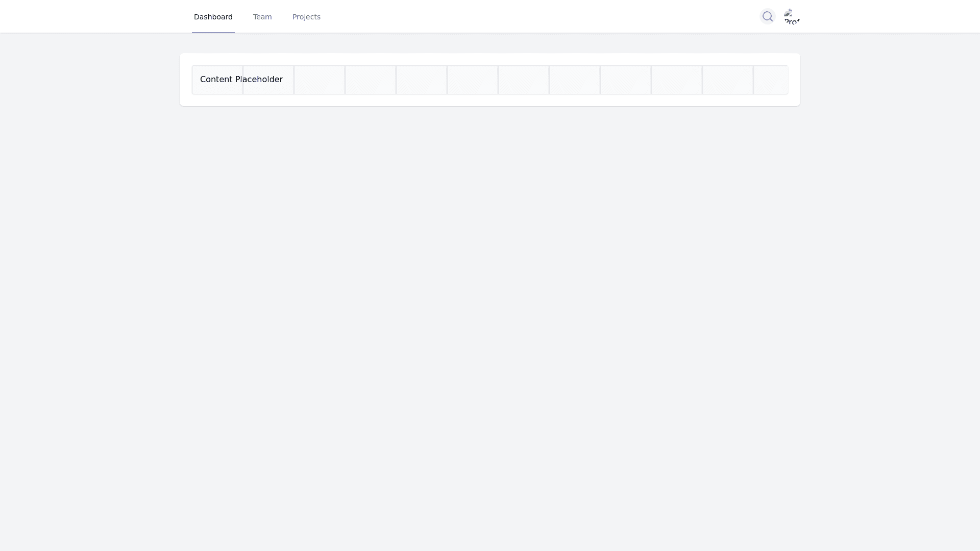980x551 pixels.
Task: Select the fifth cell in placeholder grid
Action: pyautogui.click(x=422, y=80)
